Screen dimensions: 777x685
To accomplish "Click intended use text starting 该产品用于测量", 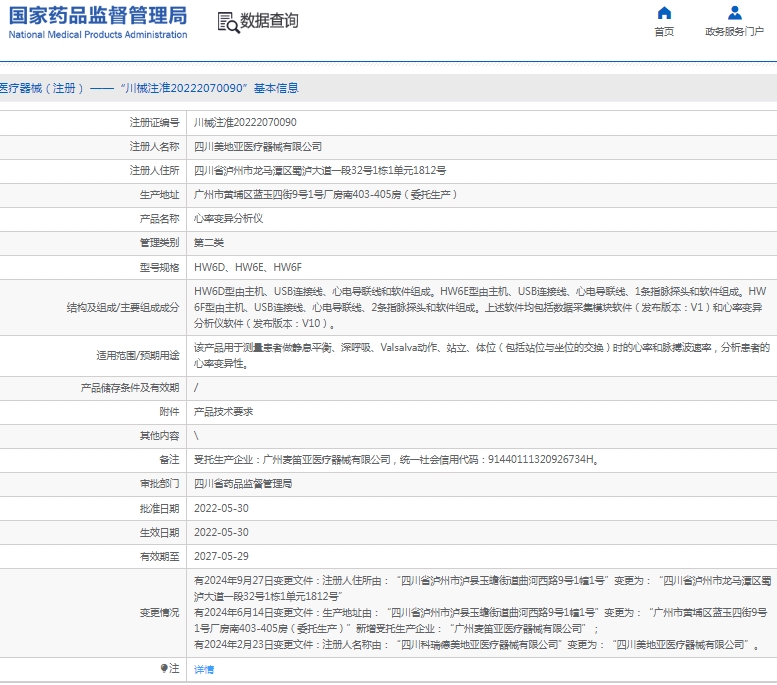I will click(x=482, y=355).
